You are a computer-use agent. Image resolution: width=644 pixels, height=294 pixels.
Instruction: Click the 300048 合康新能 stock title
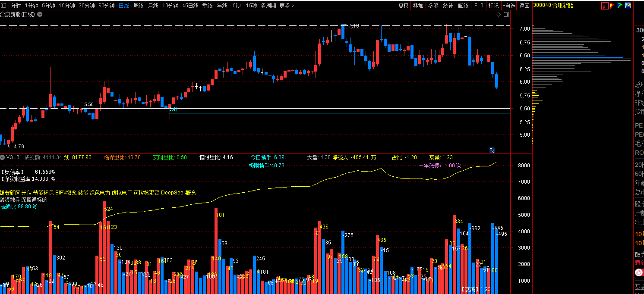coord(553,6)
